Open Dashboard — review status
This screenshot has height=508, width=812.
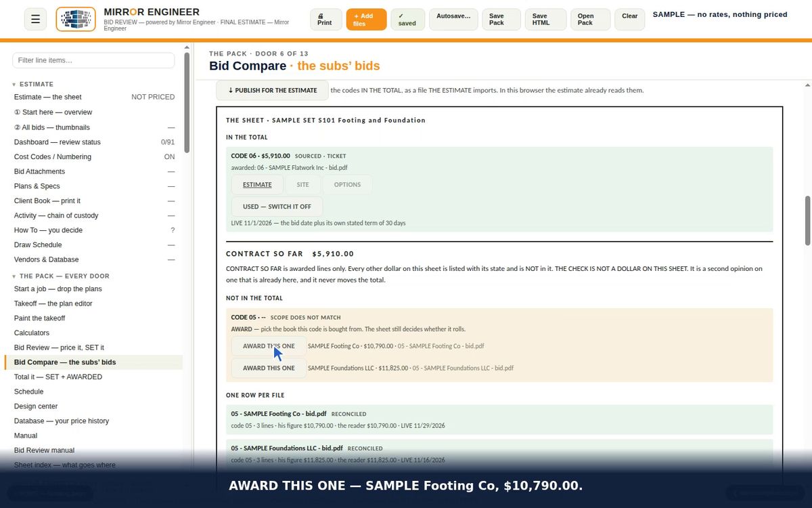tap(94, 142)
